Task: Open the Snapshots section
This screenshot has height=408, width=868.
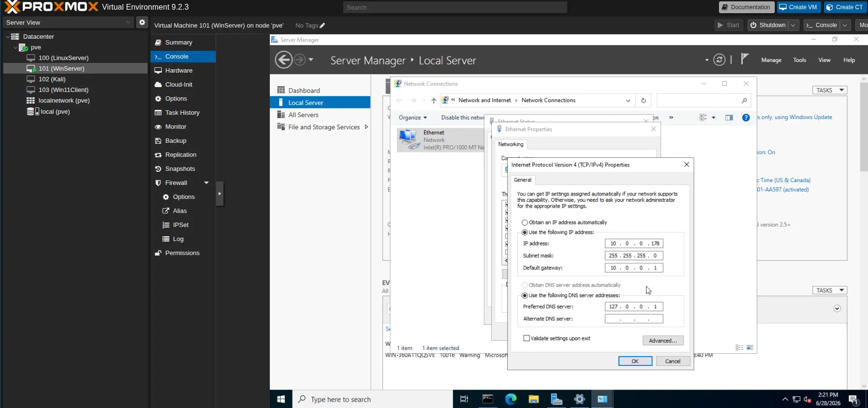Action: click(x=183, y=169)
